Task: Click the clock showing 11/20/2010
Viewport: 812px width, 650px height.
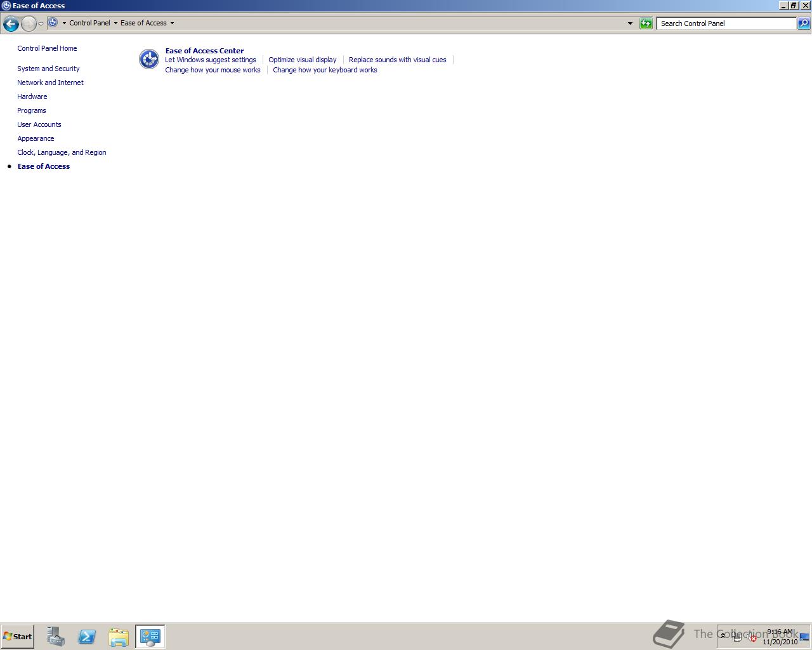Action: [x=780, y=637]
